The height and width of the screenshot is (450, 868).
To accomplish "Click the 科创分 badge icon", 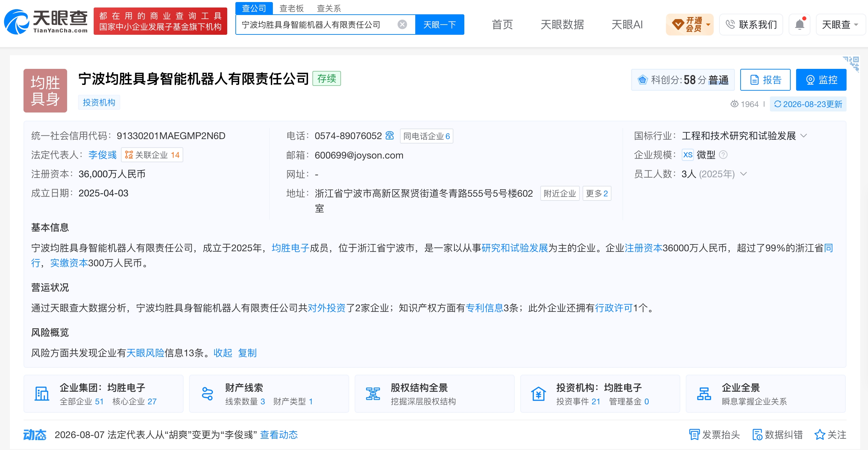I will [x=642, y=80].
